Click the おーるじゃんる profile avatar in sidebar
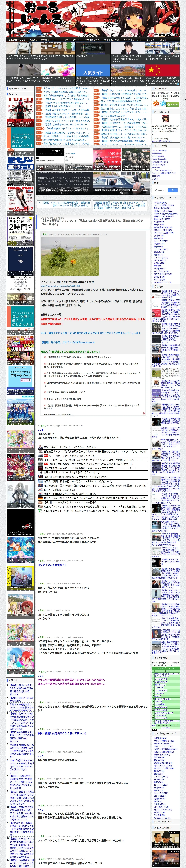Image resolution: width=186 pixels, height=868 pixels. pos(165,119)
